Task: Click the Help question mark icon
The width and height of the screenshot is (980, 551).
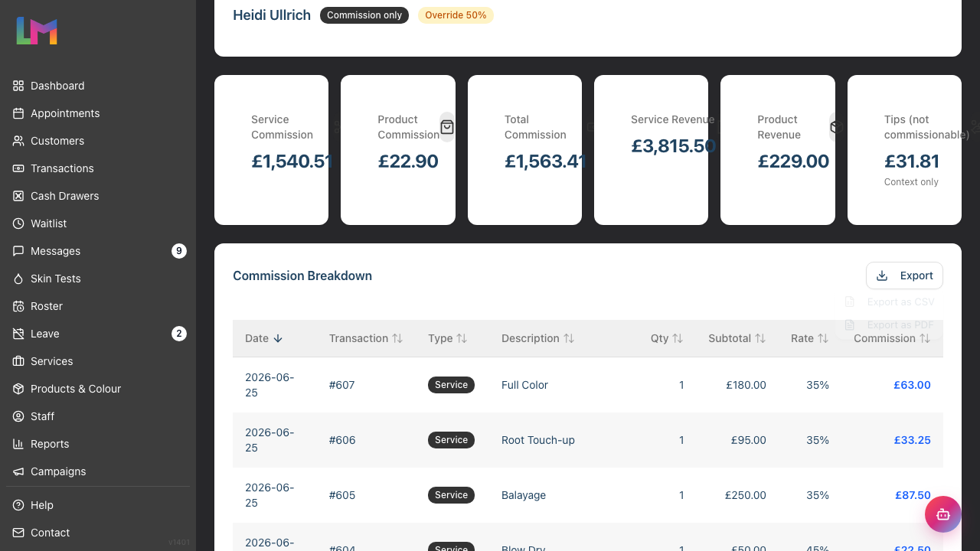Action: (18, 505)
